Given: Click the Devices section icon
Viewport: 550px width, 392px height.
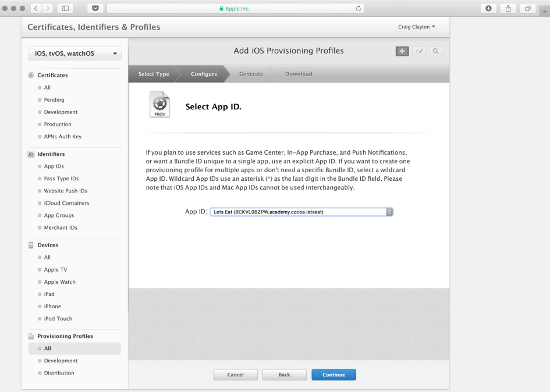Looking at the screenshot, I should click(x=31, y=245).
